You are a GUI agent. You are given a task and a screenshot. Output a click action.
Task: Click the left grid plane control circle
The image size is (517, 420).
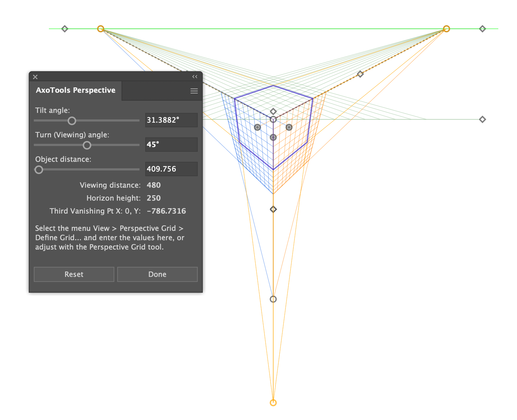[257, 127]
